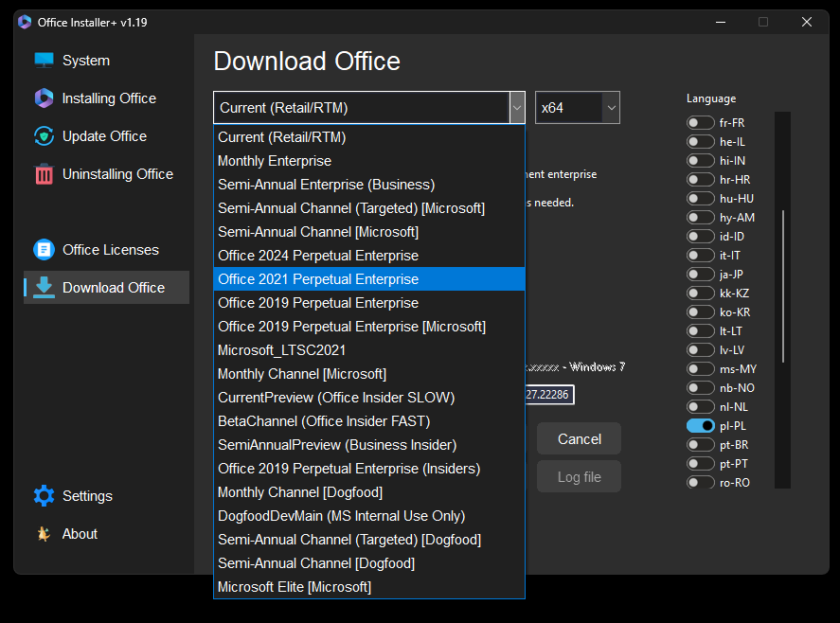Turn on the ja-JP language switch
Viewport: 840px width, 623px height.
click(701, 275)
